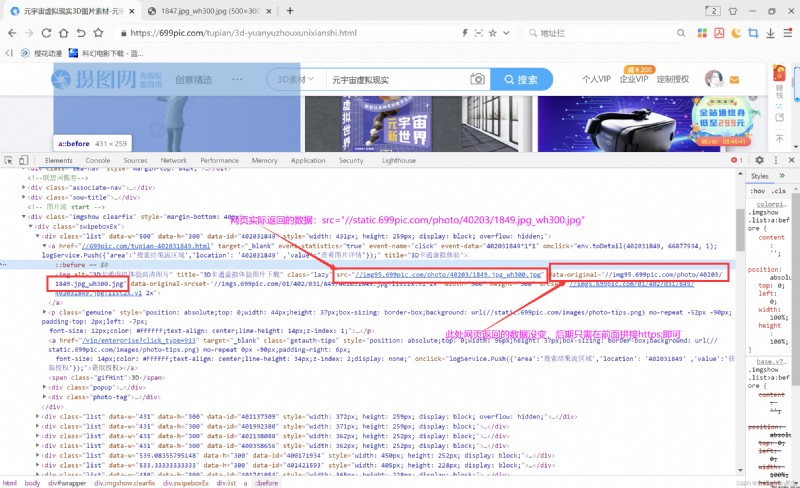Open DevTools settings gear
Image resolution: width=800 pixels, height=488 pixels.
tap(759, 160)
